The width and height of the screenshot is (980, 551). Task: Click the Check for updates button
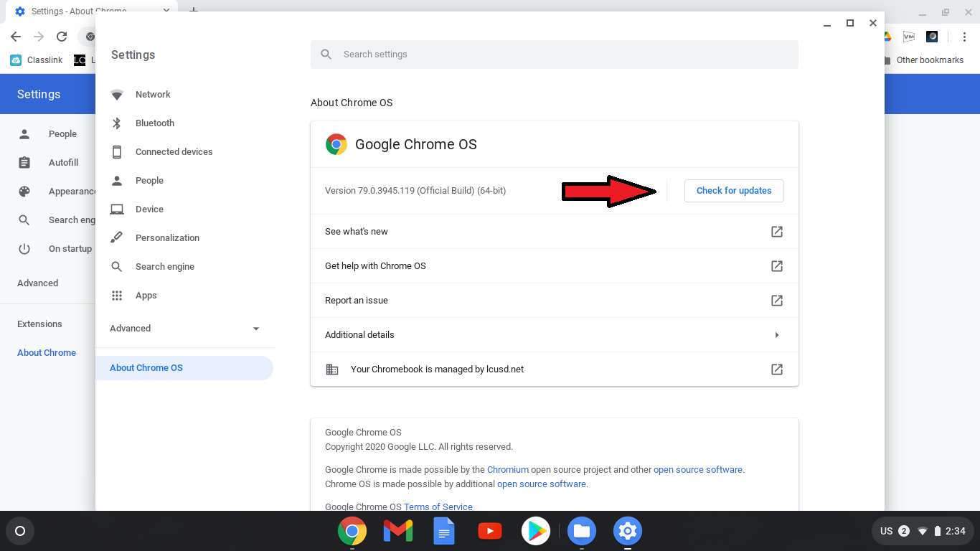pos(734,191)
